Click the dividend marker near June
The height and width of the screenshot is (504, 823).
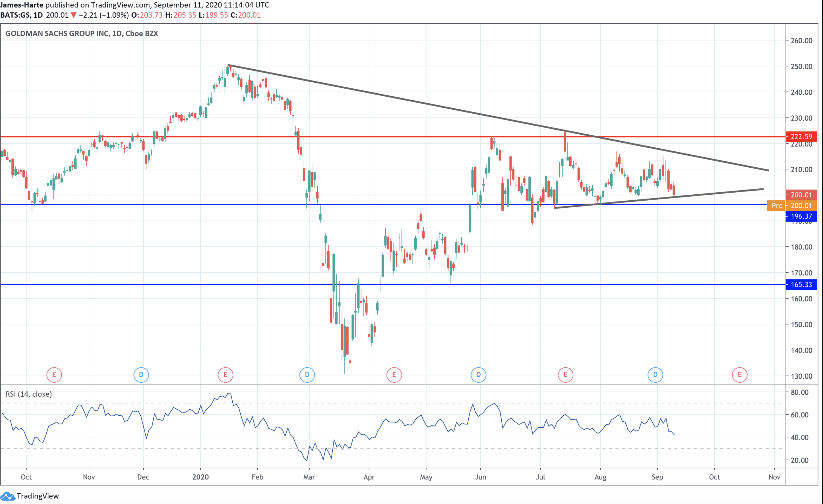[478, 374]
